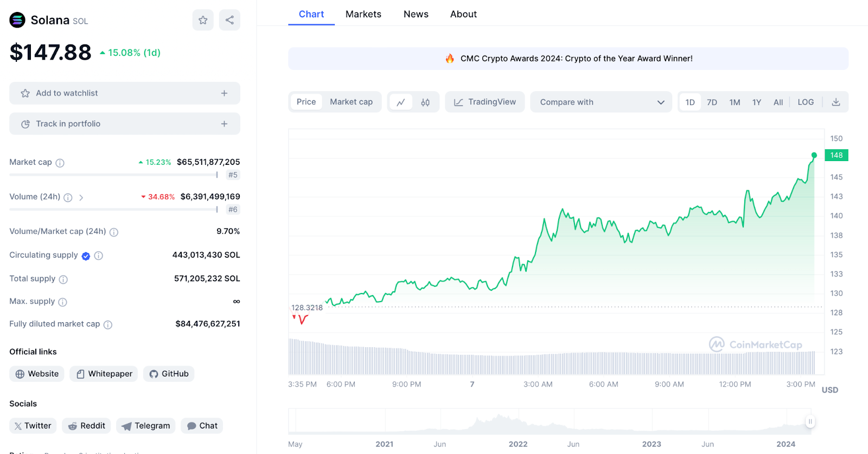Click the #5 market cap rank badge
The width and height of the screenshot is (868, 454).
(233, 175)
